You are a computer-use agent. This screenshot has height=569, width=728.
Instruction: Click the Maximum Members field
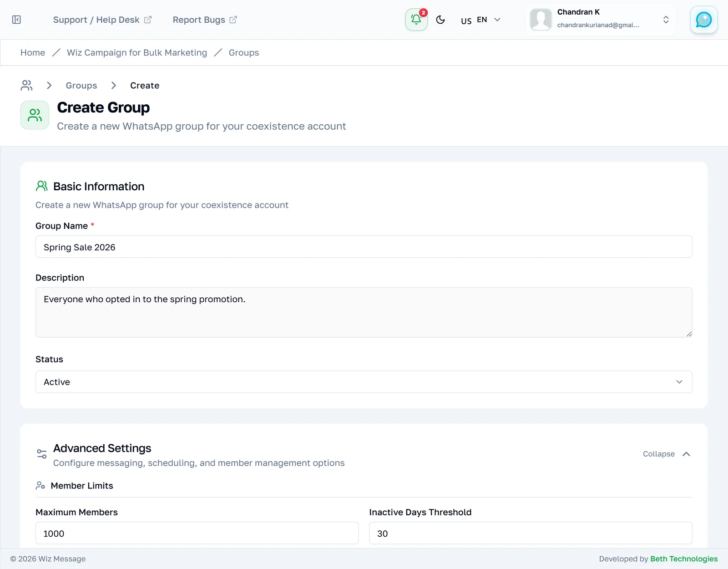point(197,533)
